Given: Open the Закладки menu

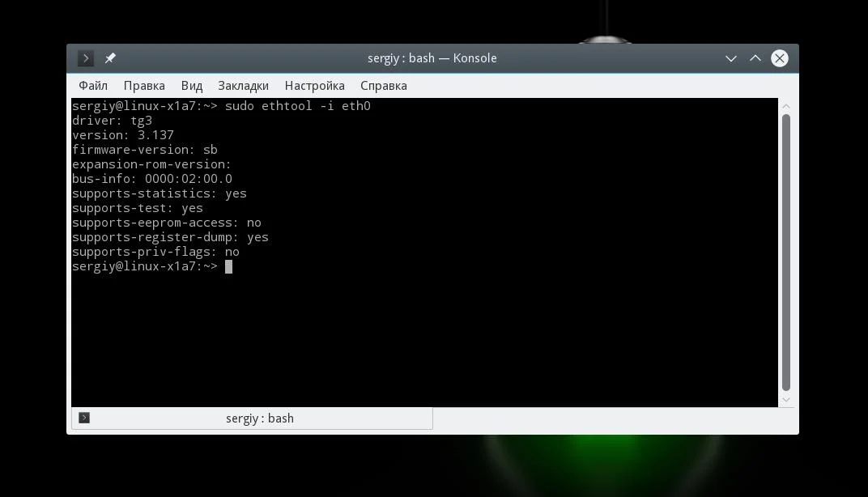Looking at the screenshot, I should (243, 86).
